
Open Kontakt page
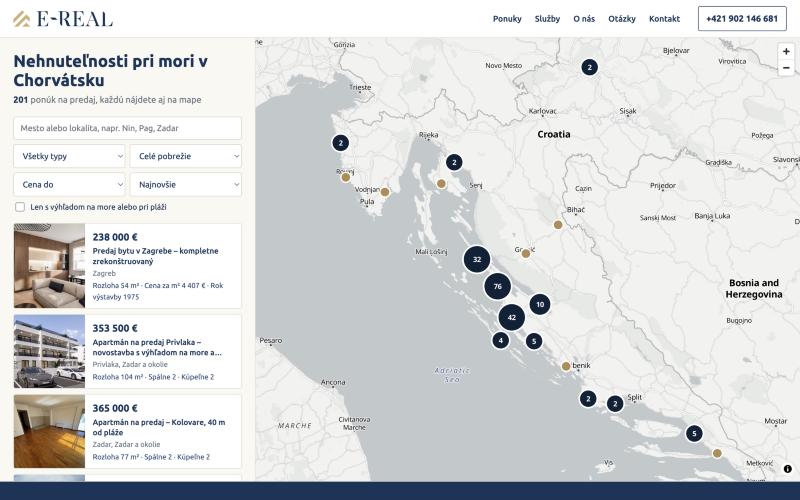(664, 19)
